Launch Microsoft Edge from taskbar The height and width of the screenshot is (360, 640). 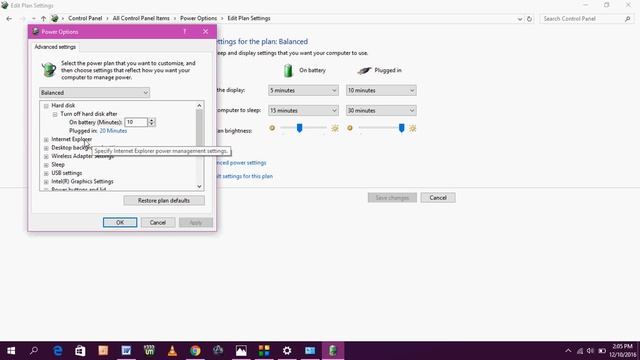pyautogui.click(x=58, y=351)
